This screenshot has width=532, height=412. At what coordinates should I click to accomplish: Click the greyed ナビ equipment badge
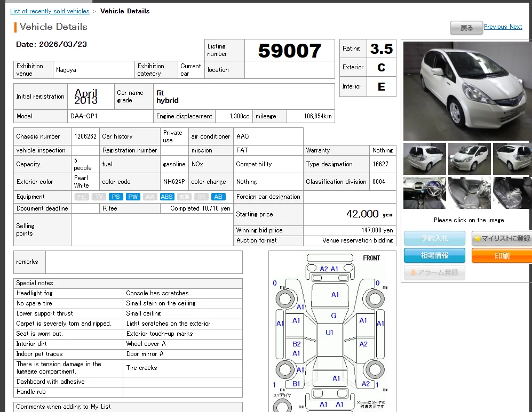(82, 197)
